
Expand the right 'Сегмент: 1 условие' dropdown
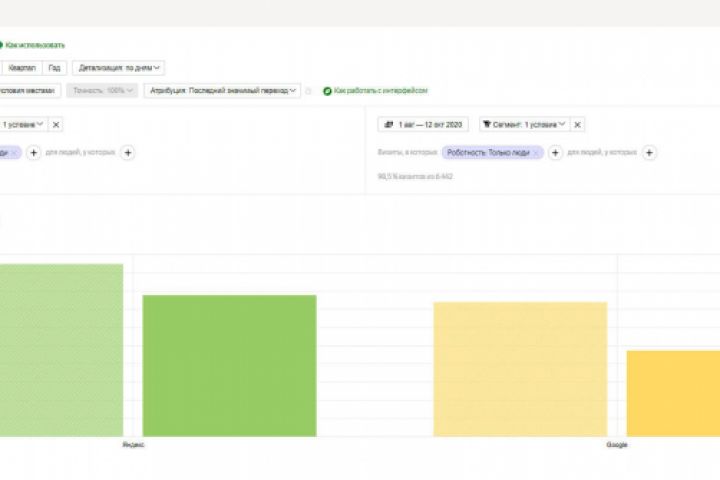pyautogui.click(x=524, y=124)
